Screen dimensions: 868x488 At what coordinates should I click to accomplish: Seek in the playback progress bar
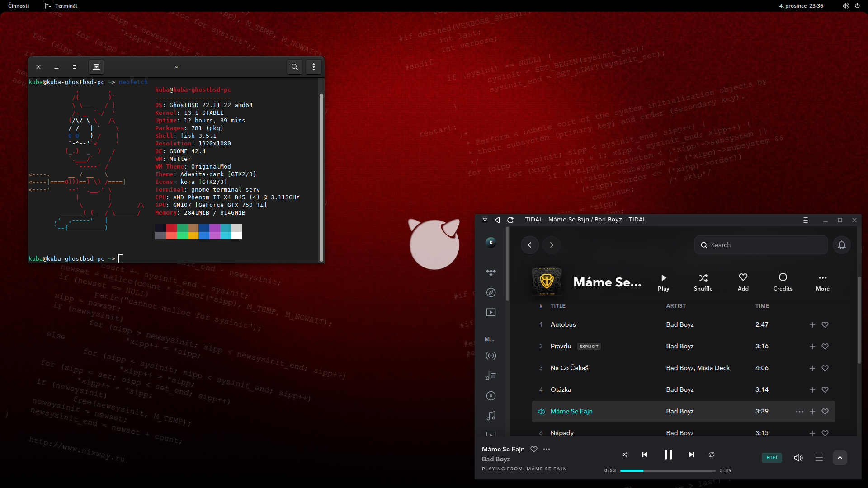tap(668, 471)
